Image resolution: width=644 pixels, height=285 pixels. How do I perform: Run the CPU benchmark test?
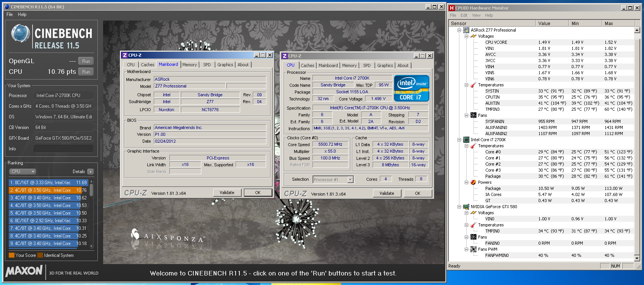click(x=86, y=72)
